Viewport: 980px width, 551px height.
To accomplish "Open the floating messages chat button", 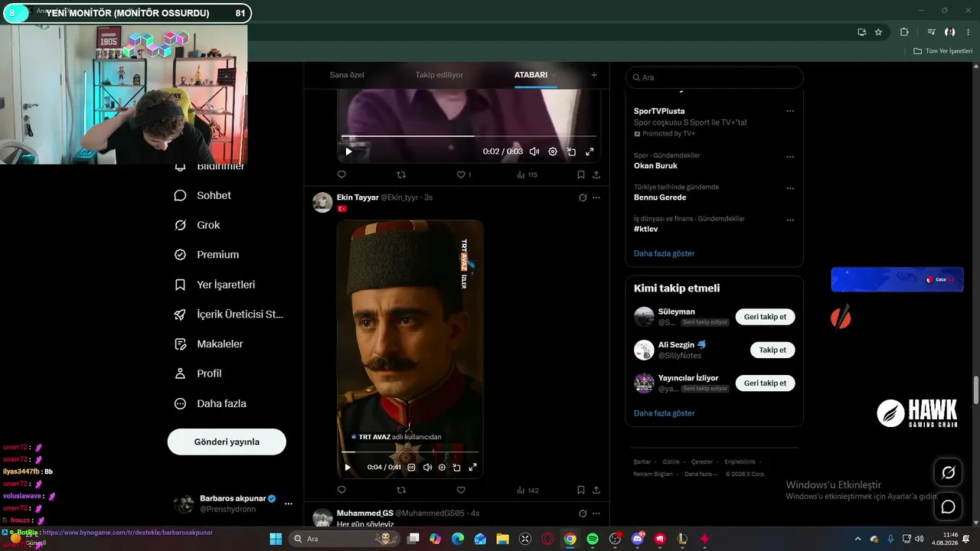I will pos(948,507).
